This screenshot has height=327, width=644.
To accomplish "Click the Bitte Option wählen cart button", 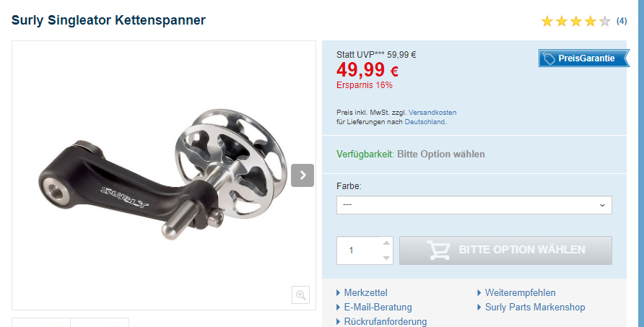I will [x=505, y=250].
